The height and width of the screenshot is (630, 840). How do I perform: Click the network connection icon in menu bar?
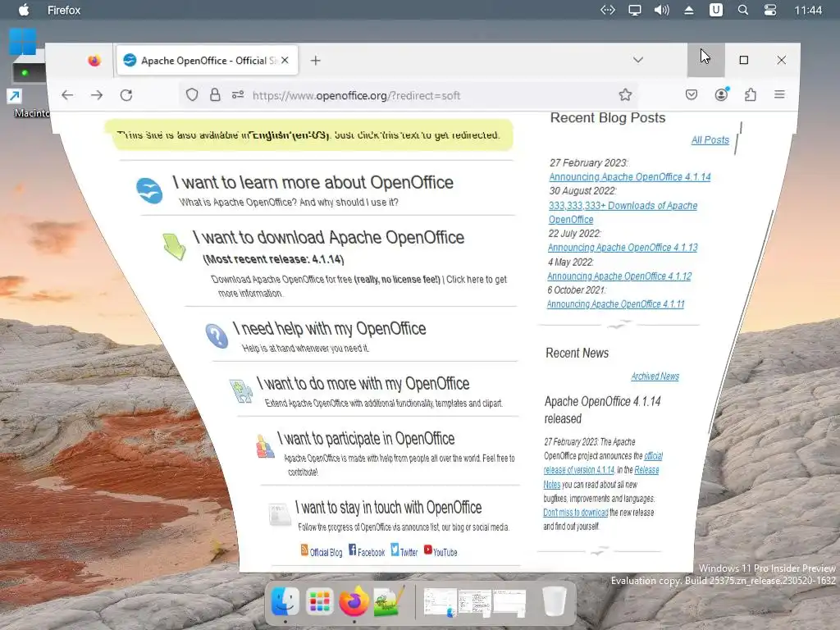click(608, 10)
